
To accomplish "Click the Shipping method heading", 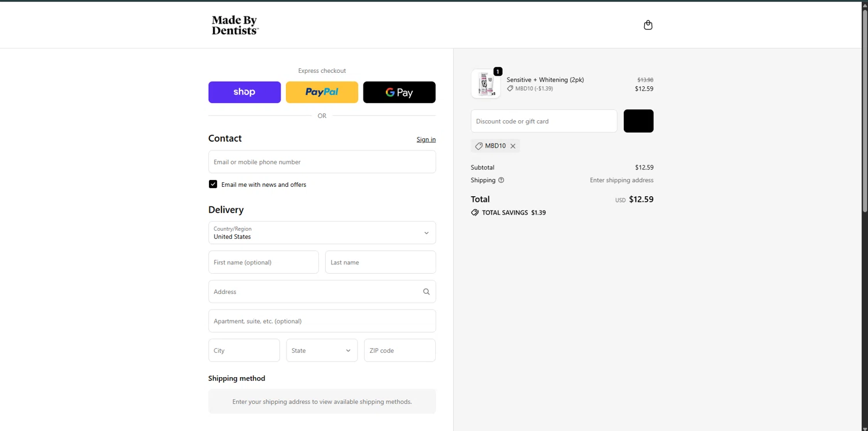I will coord(237,378).
